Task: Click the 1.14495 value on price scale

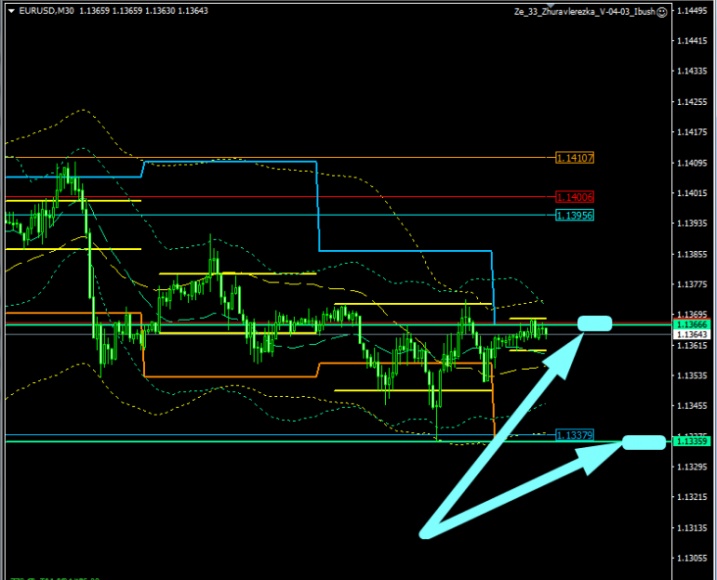Action: 692,11
